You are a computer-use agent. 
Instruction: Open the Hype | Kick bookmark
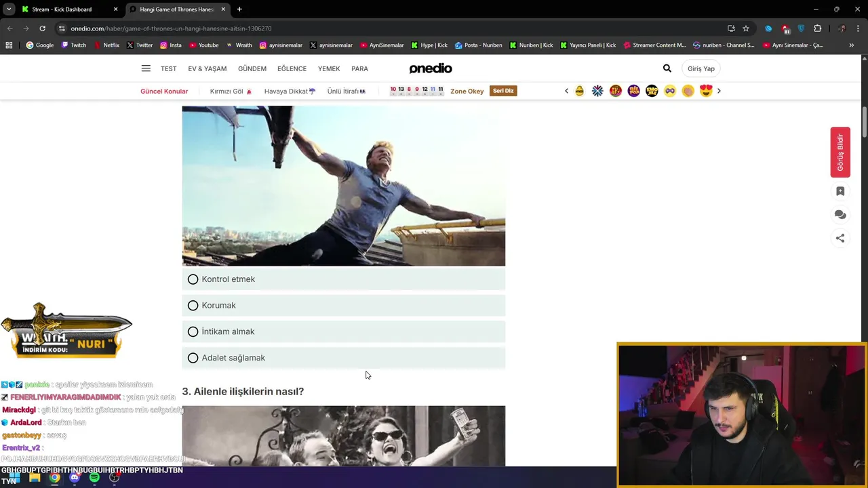[429, 45]
